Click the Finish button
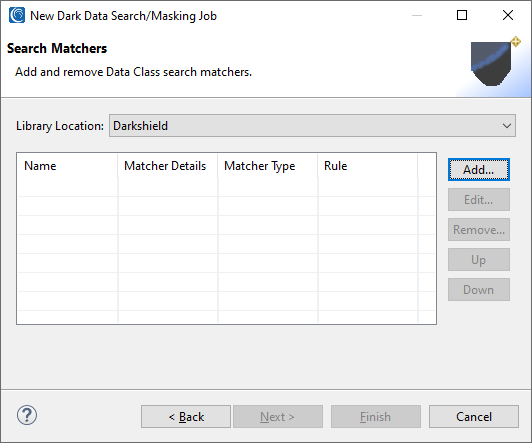The image size is (532, 443). click(376, 417)
